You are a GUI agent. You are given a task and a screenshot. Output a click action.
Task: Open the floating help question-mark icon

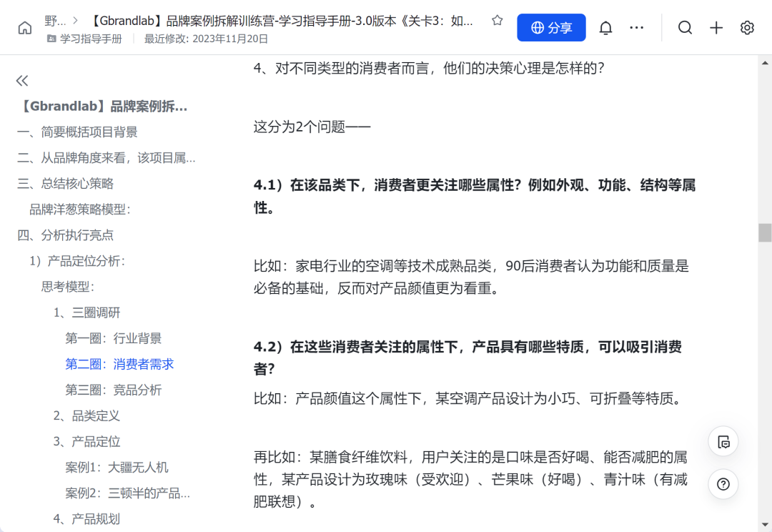click(x=723, y=484)
